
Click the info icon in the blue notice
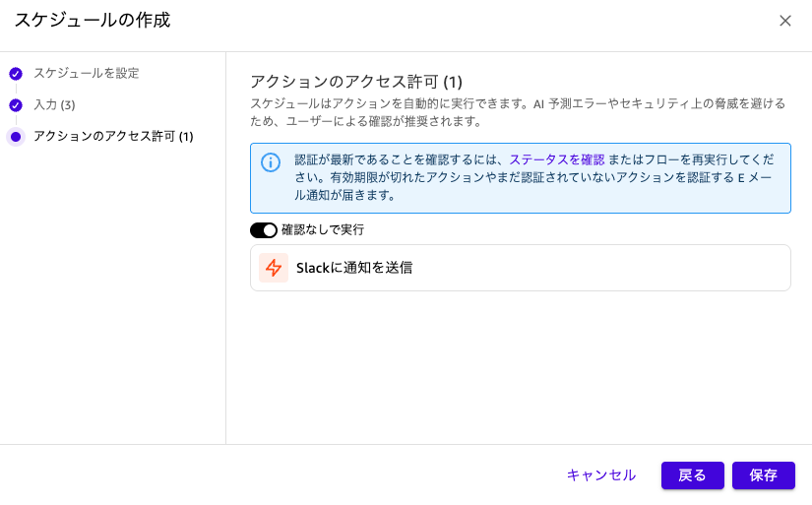click(271, 161)
